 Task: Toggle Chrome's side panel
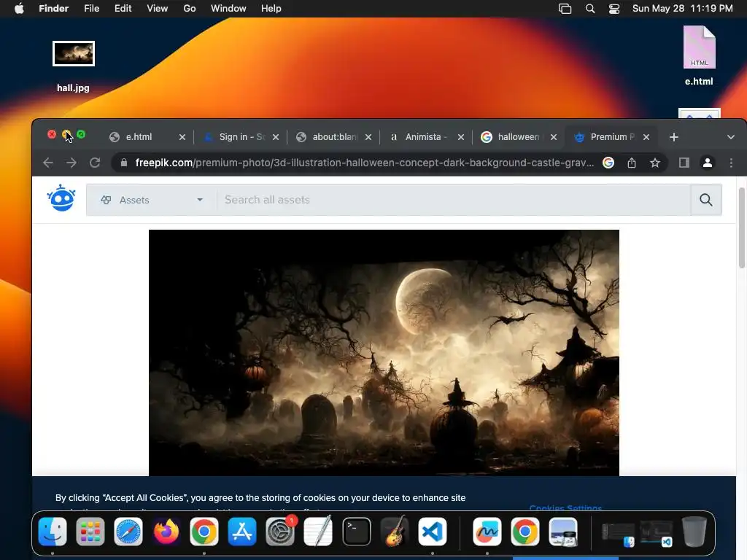tap(684, 163)
